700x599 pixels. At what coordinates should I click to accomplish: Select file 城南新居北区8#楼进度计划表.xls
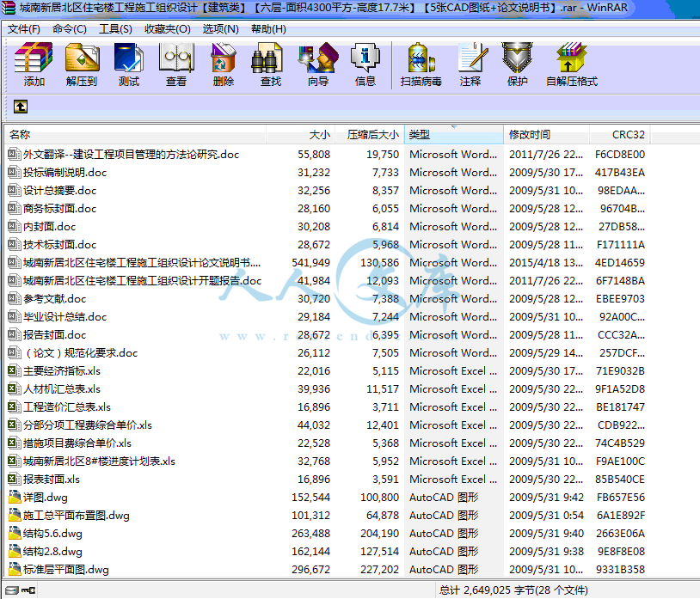coord(99,461)
